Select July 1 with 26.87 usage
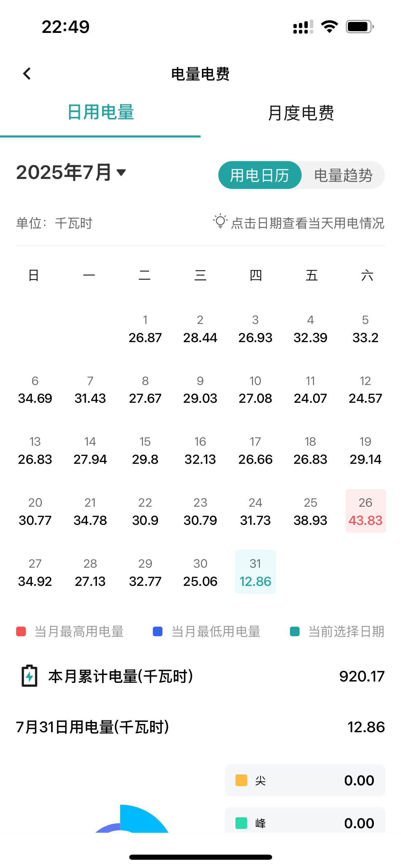 click(x=145, y=328)
